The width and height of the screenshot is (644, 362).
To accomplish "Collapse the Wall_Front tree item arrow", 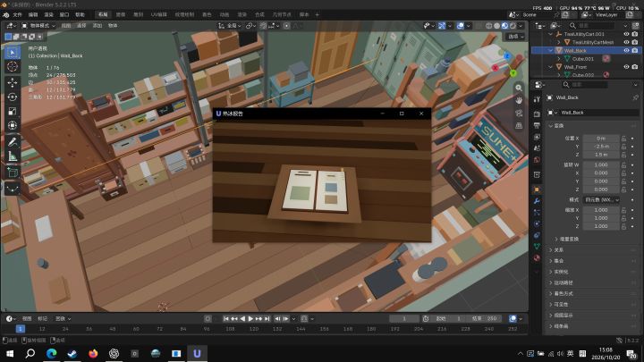I will pyautogui.click(x=551, y=66).
